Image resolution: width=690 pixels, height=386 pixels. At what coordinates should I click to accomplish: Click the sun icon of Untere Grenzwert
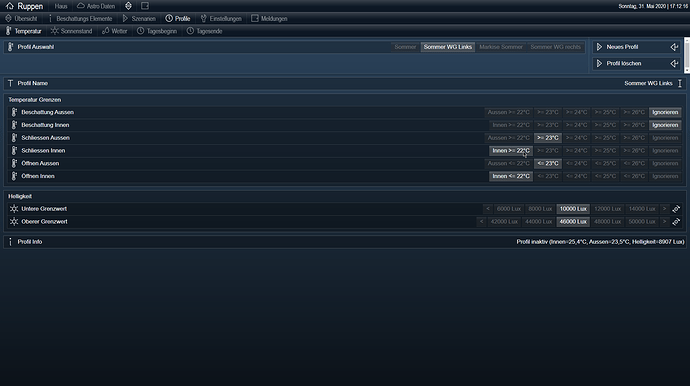coord(14,209)
